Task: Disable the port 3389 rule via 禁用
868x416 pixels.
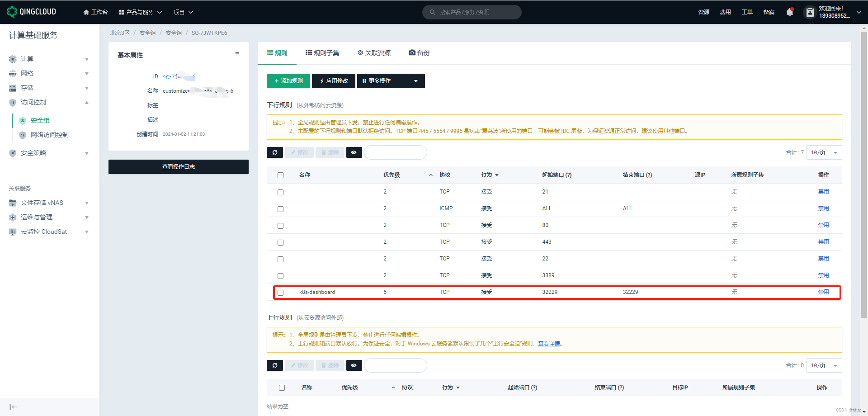Action: coord(823,275)
